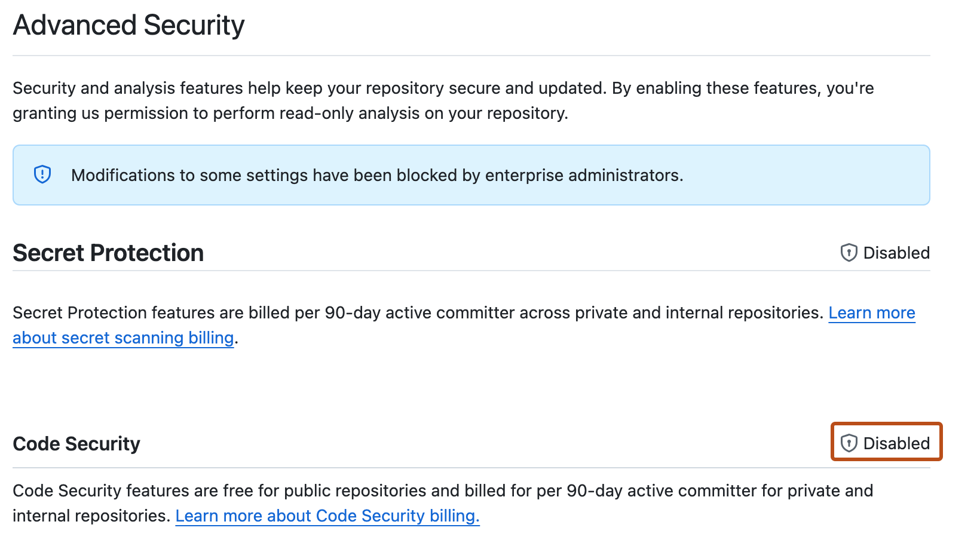980x546 pixels.
Task: Open Learn more about Code Security billing
Action: pyautogui.click(x=327, y=515)
